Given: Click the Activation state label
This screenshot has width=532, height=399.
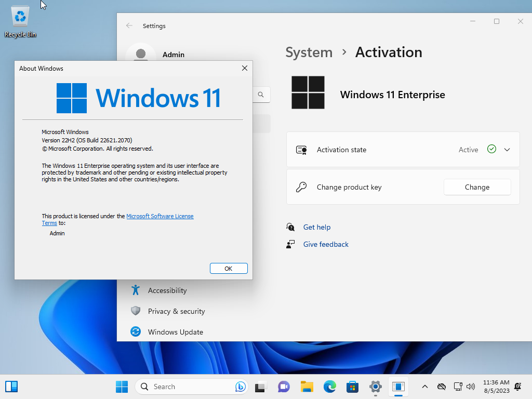Looking at the screenshot, I should 341,150.
